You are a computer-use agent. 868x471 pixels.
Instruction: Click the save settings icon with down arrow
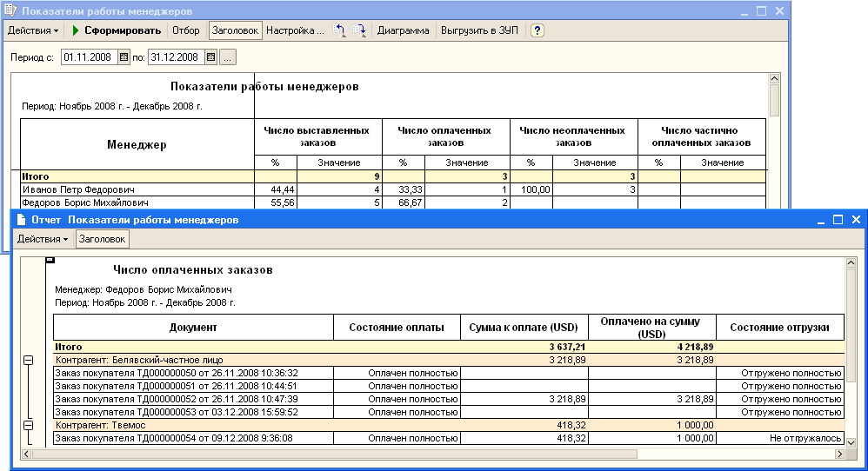[x=361, y=30]
